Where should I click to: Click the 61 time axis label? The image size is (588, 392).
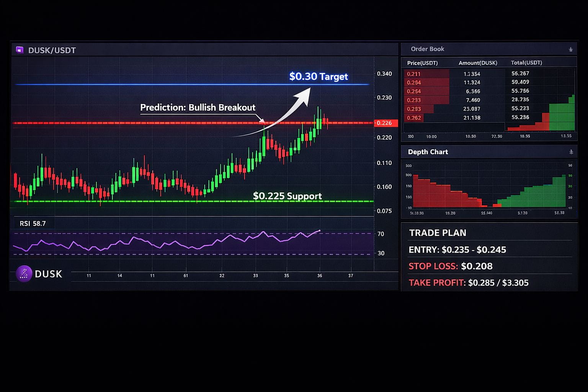click(186, 276)
